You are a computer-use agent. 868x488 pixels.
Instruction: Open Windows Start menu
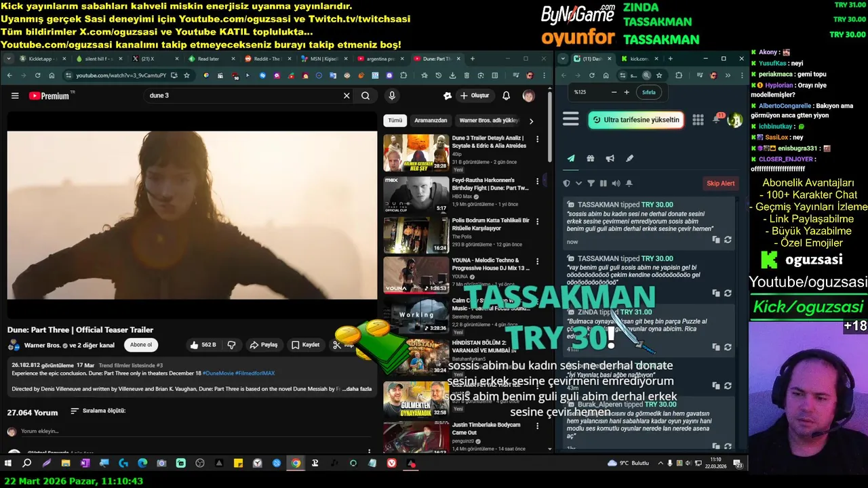point(8,464)
